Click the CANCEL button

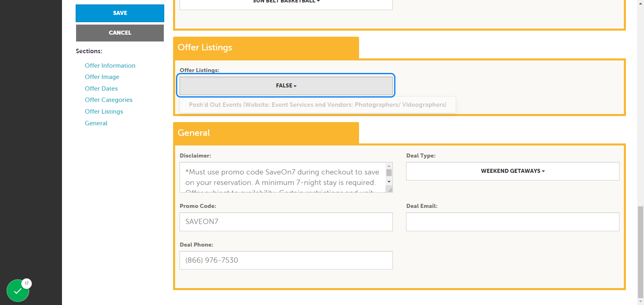click(x=120, y=33)
